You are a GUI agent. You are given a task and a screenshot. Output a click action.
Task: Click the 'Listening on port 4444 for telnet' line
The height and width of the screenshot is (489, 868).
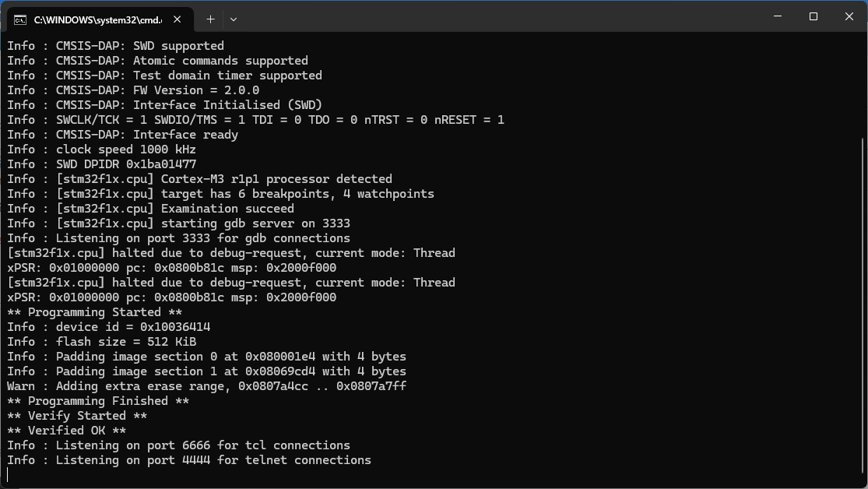click(x=189, y=460)
